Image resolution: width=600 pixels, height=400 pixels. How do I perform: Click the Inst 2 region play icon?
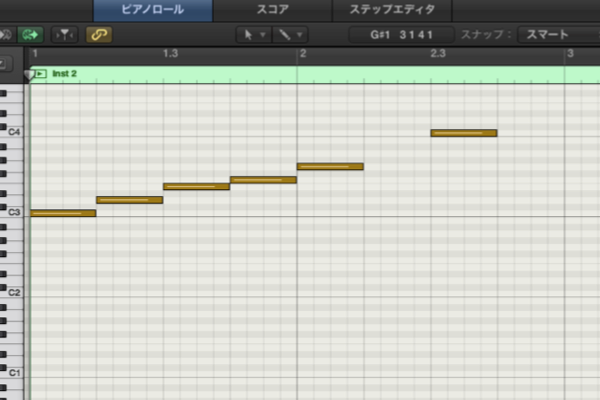click(41, 73)
